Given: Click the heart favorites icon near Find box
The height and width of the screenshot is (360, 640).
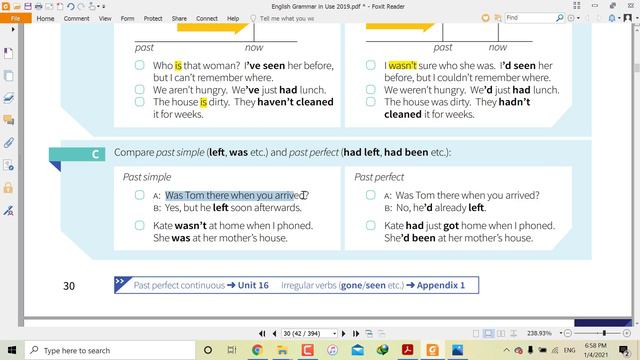Looking at the screenshot, I should 485,18.
